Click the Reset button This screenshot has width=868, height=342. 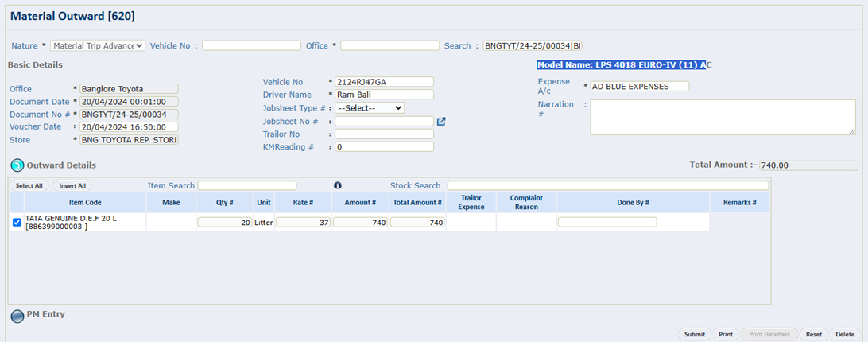pyautogui.click(x=813, y=335)
